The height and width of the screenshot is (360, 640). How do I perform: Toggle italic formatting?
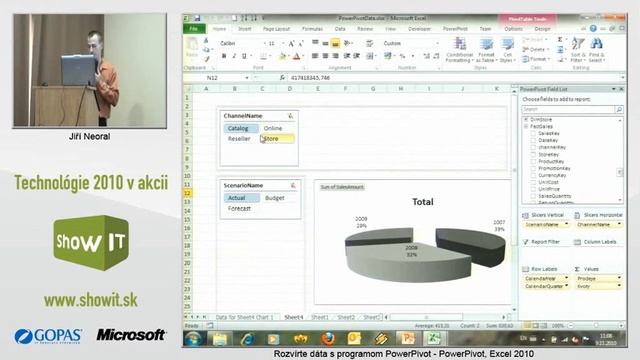point(234,56)
